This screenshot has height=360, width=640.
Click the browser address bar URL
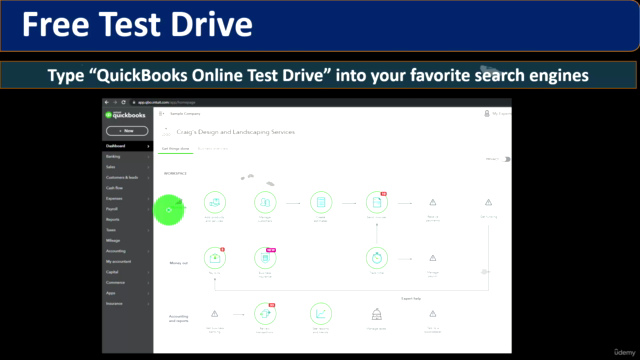(167, 102)
